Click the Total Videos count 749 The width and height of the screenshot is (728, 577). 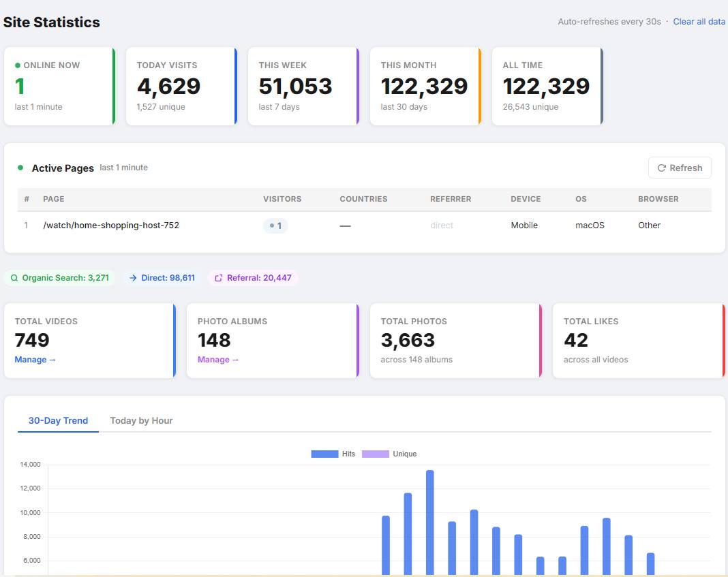(x=32, y=341)
